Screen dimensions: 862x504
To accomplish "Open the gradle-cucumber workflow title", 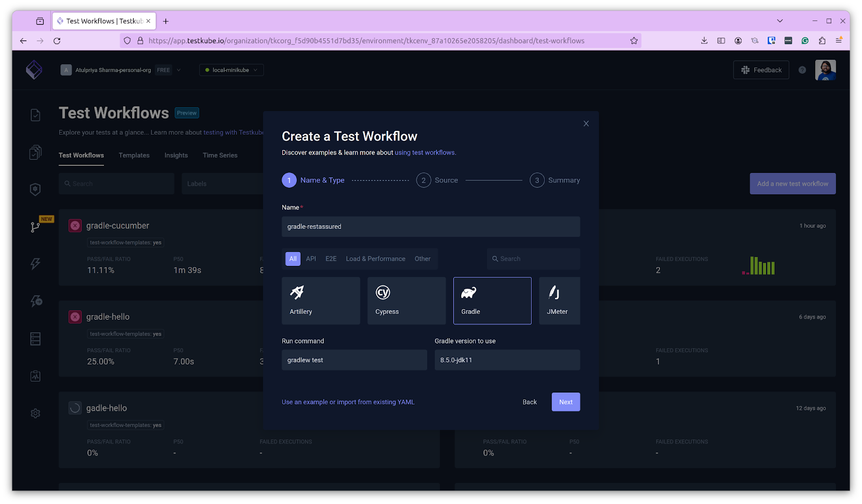I will coord(117,226).
